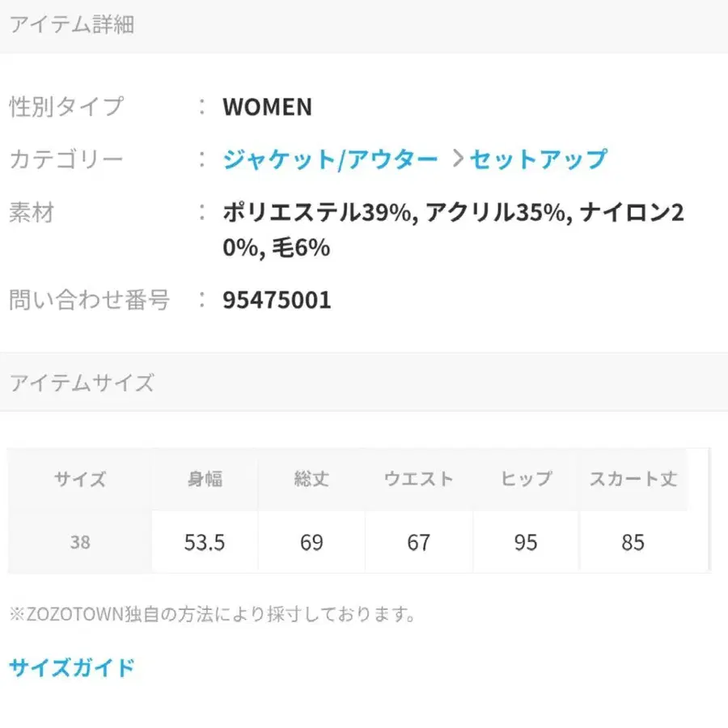Viewport: 728px width, 728px height.
Task: Click the 素材 material label
Action: click(x=31, y=213)
